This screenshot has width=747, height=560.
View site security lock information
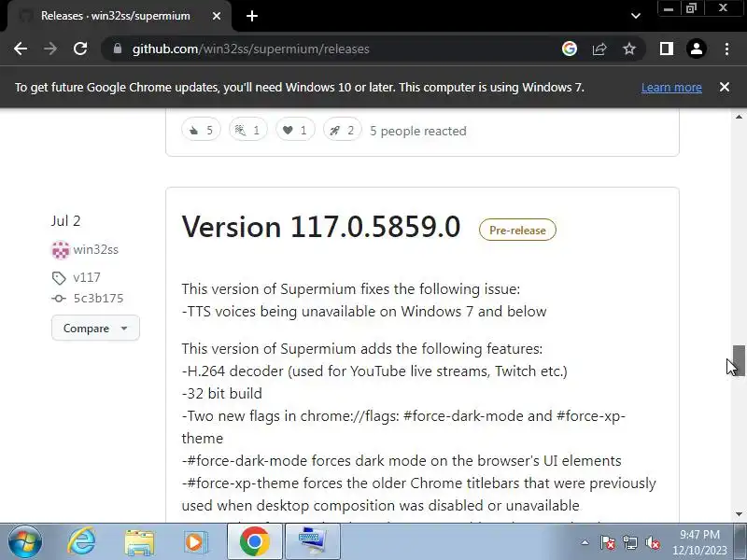(x=118, y=49)
